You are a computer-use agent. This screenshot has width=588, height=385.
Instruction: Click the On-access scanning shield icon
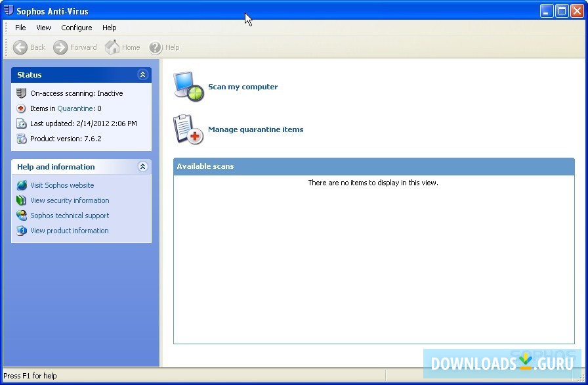click(x=22, y=93)
